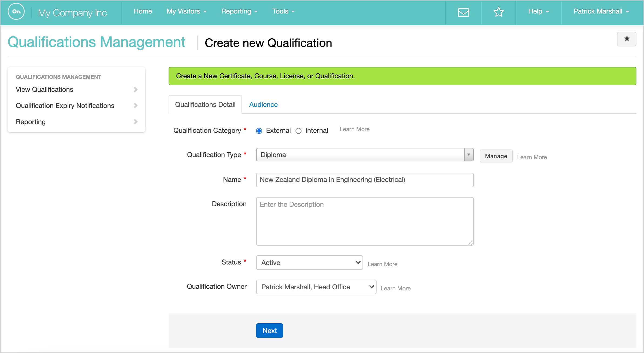Switch to the Audience tab
This screenshot has height=353, width=644.
coord(263,104)
